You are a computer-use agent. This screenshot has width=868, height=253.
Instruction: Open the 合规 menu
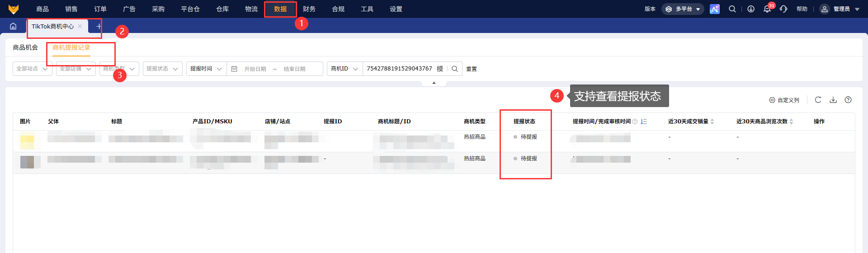click(x=338, y=9)
